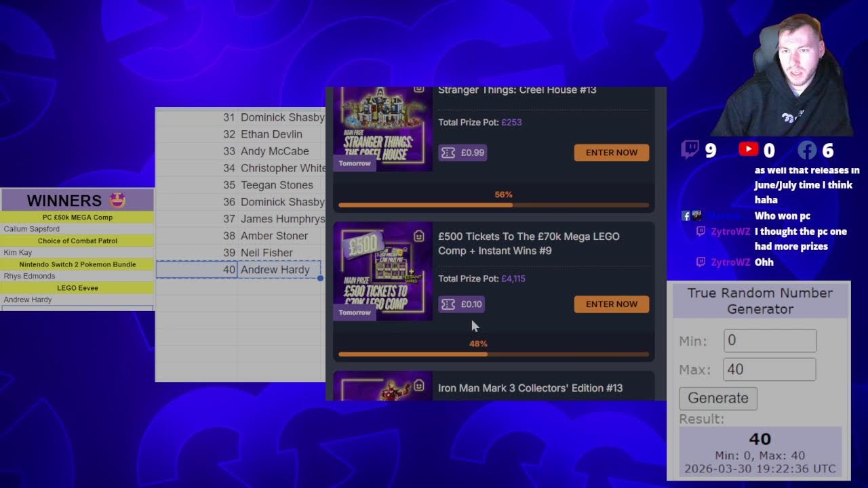Click the £0.99 ticket price
868x488 pixels.
click(x=473, y=152)
